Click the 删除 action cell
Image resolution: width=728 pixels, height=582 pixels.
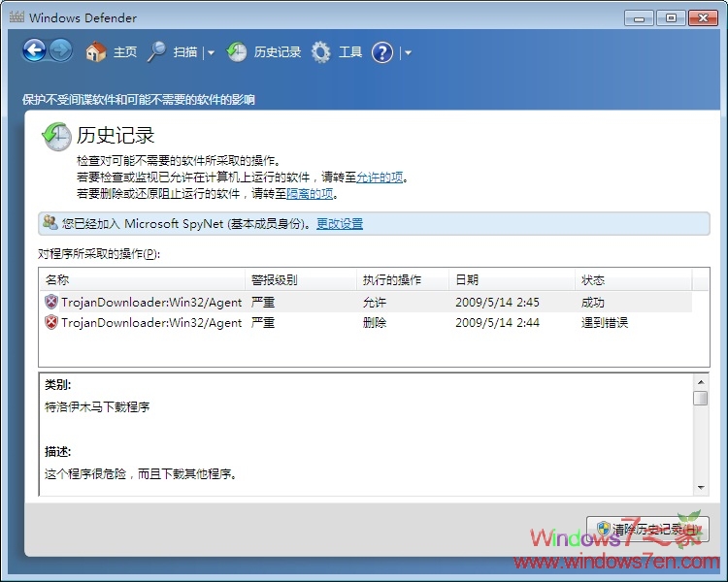point(375,323)
